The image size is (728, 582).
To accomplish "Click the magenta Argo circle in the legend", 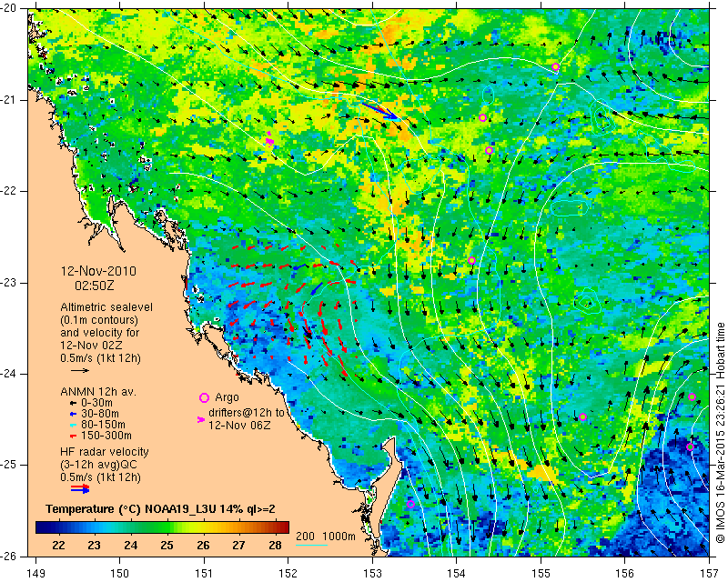I will pyautogui.click(x=204, y=397).
